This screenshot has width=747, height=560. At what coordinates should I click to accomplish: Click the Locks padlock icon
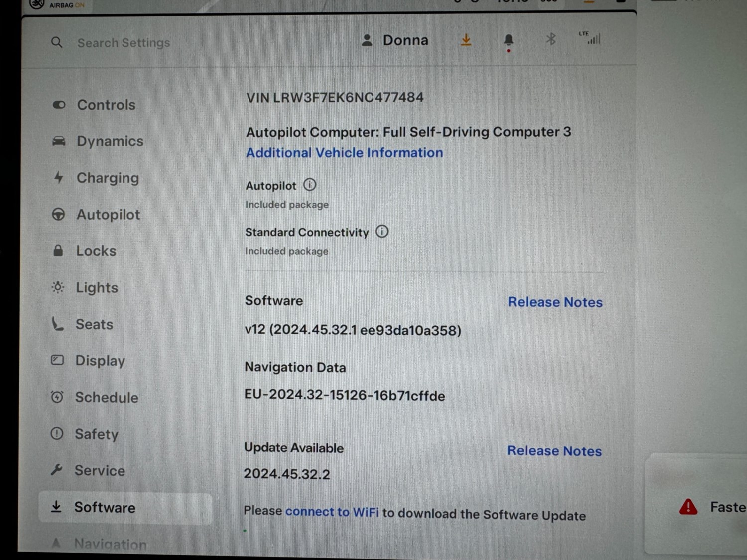58,250
